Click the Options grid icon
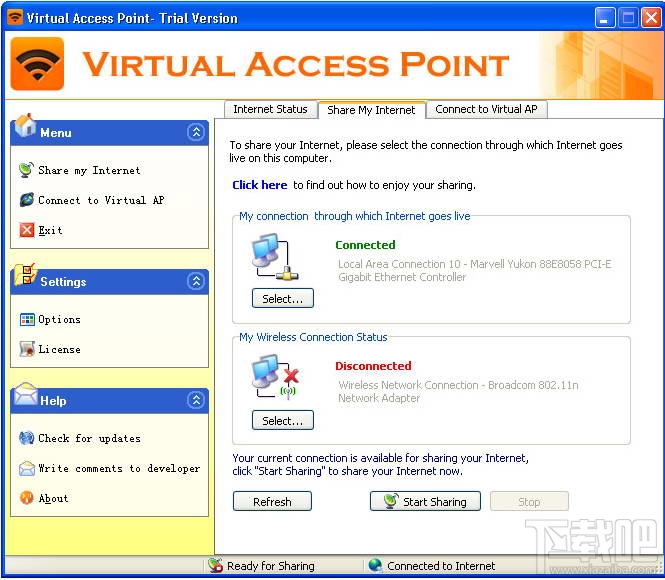 [x=27, y=319]
